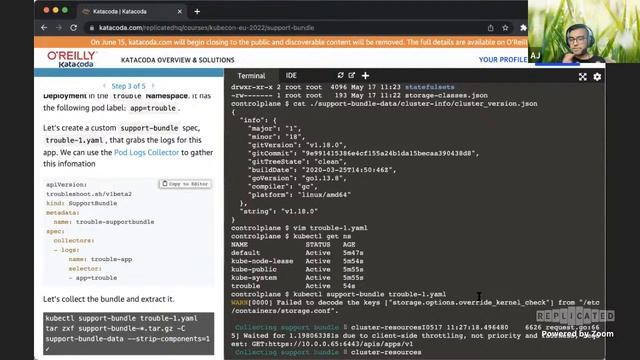The image size is (640, 360).
Task: Click '- app=trouble' selector line in YAML
Action: pos(93,278)
